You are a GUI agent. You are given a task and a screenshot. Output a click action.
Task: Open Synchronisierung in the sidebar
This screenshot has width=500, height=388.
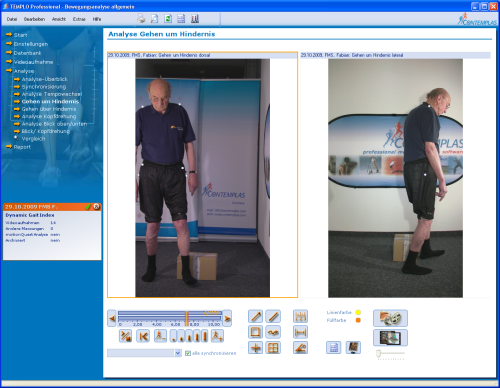tap(44, 87)
